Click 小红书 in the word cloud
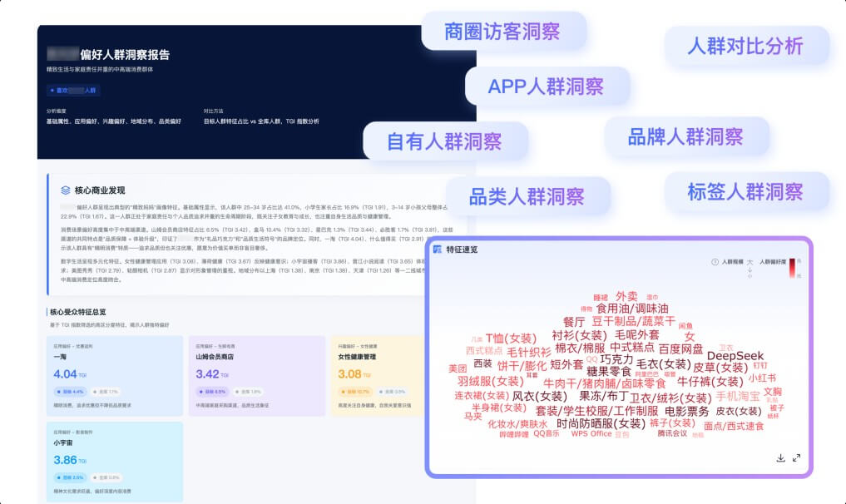846x504 pixels. point(762,378)
